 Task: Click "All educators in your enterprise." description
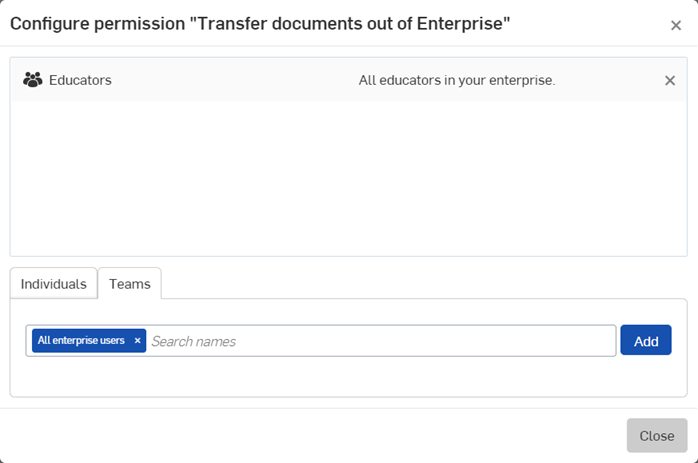pyautogui.click(x=456, y=80)
